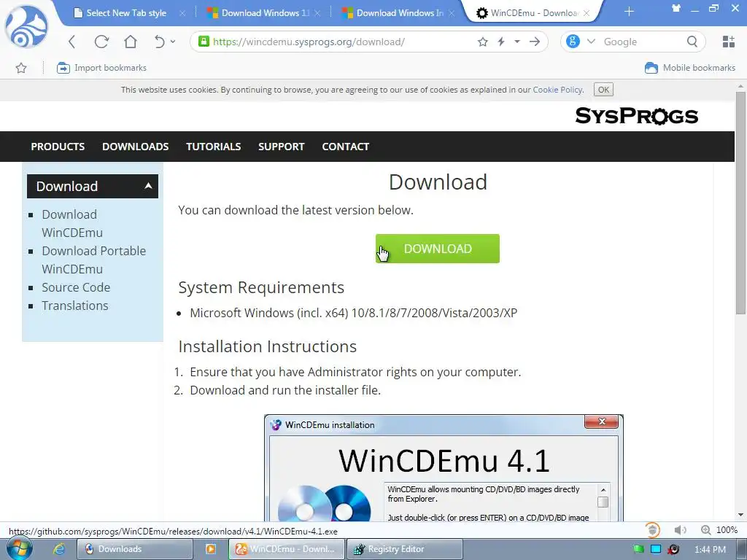This screenshot has width=747, height=560.
Task: Click the magnifier search icon
Action: point(692,42)
